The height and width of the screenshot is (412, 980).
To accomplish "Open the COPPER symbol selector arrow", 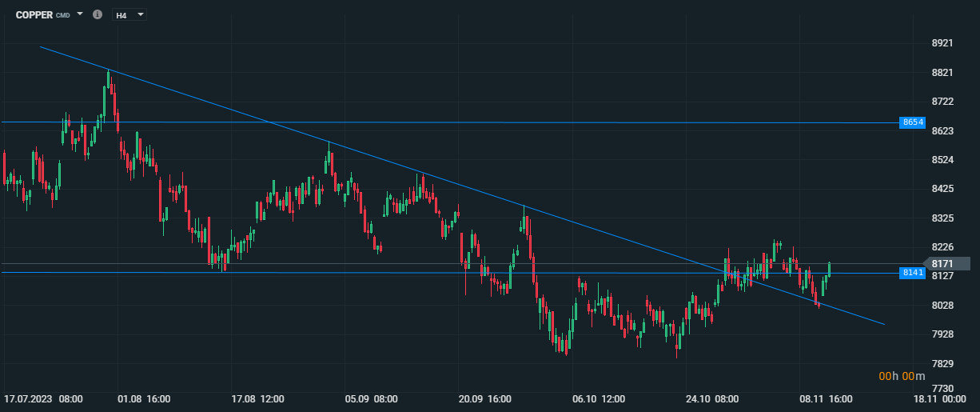I will (80, 14).
